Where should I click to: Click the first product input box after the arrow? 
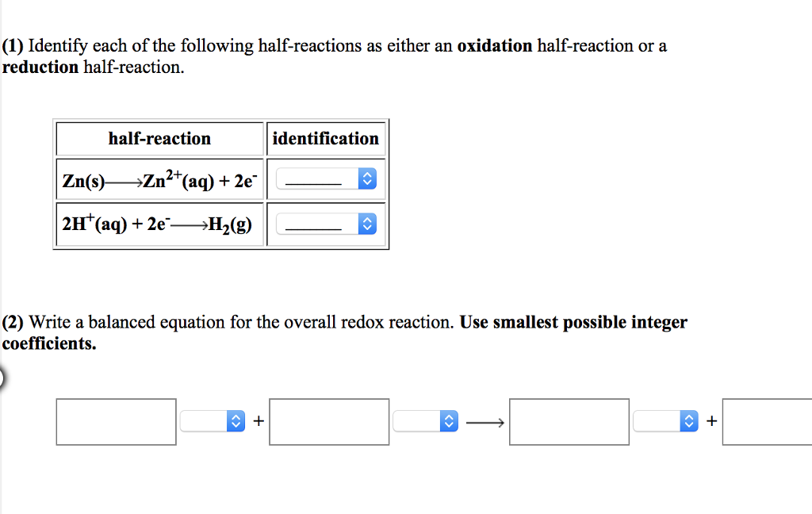click(569, 421)
